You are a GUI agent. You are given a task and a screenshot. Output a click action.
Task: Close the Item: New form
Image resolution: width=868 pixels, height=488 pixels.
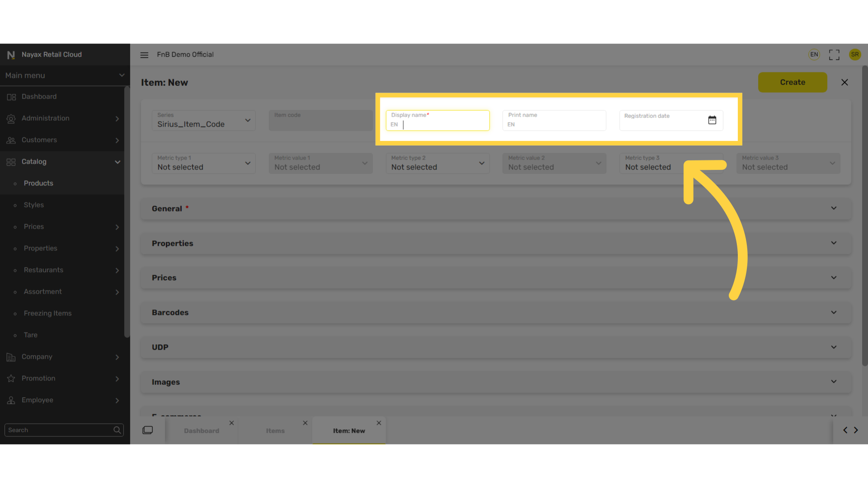(844, 82)
